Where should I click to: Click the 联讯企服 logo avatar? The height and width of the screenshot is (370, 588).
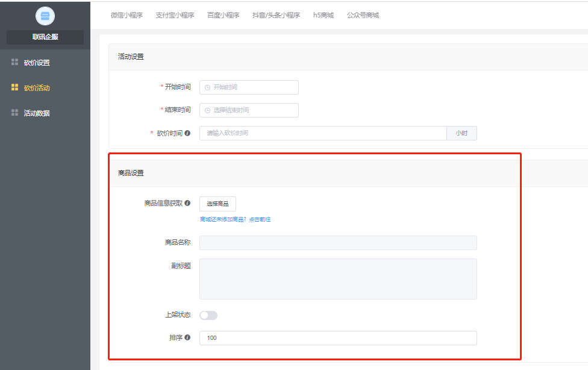click(x=45, y=16)
